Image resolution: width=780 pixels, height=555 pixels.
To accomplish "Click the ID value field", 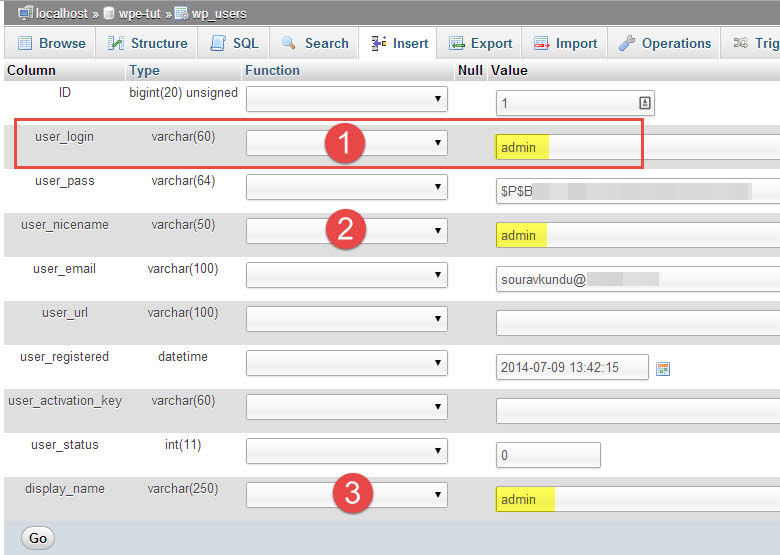I will coord(575,103).
